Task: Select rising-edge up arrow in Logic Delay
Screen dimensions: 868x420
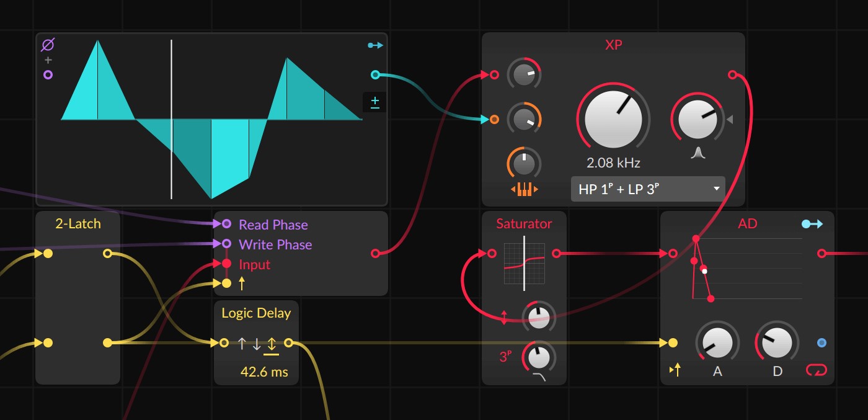Action: tap(242, 342)
